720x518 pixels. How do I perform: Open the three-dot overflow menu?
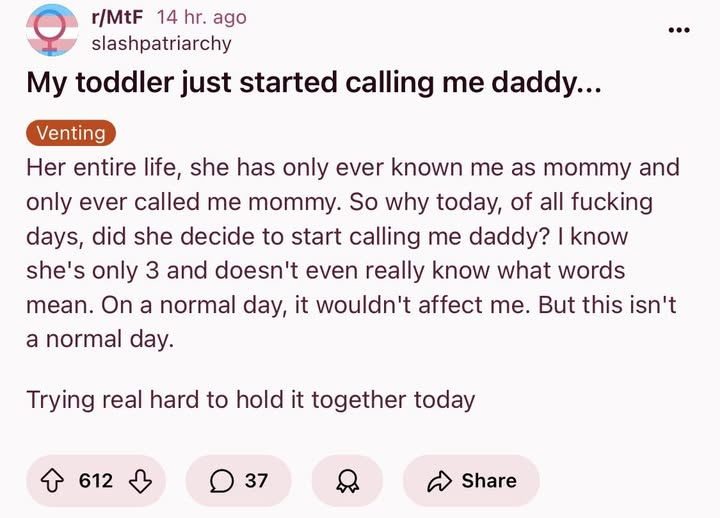tap(679, 30)
